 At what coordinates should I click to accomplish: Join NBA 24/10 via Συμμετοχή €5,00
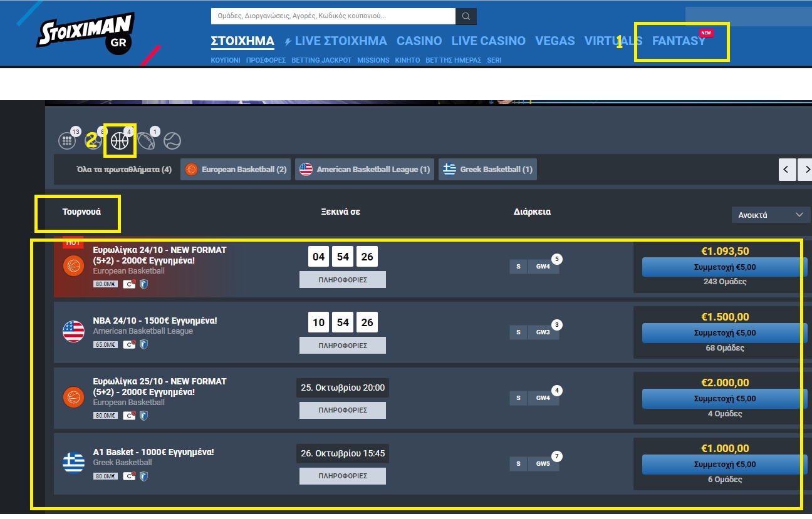coord(725,333)
